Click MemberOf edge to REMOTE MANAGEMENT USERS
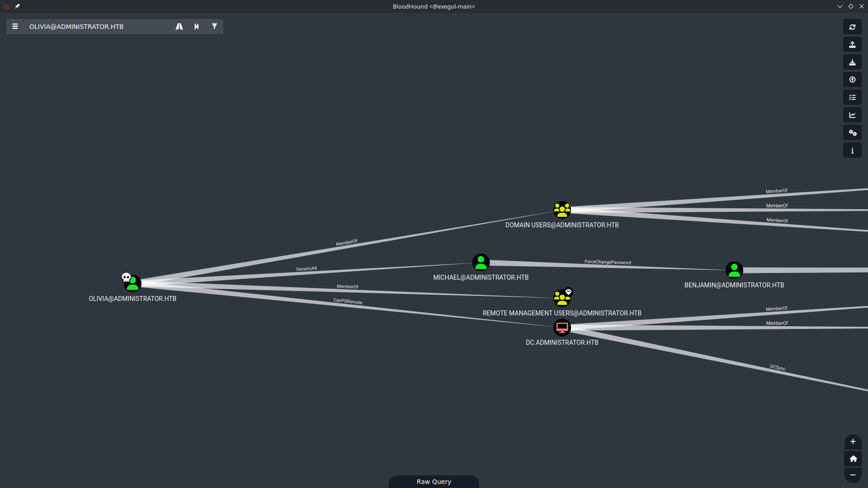Image resolution: width=868 pixels, height=488 pixels. tap(347, 286)
